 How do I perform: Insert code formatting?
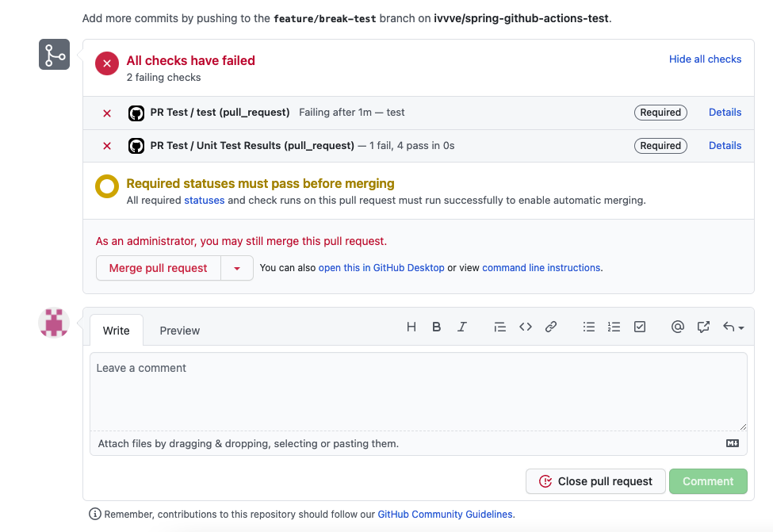[x=526, y=327]
